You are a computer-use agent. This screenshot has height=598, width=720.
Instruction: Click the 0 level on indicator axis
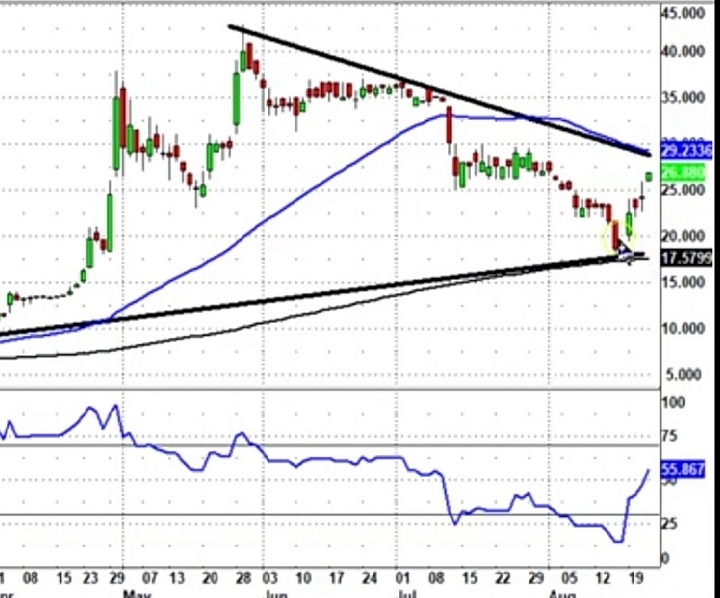(x=665, y=558)
